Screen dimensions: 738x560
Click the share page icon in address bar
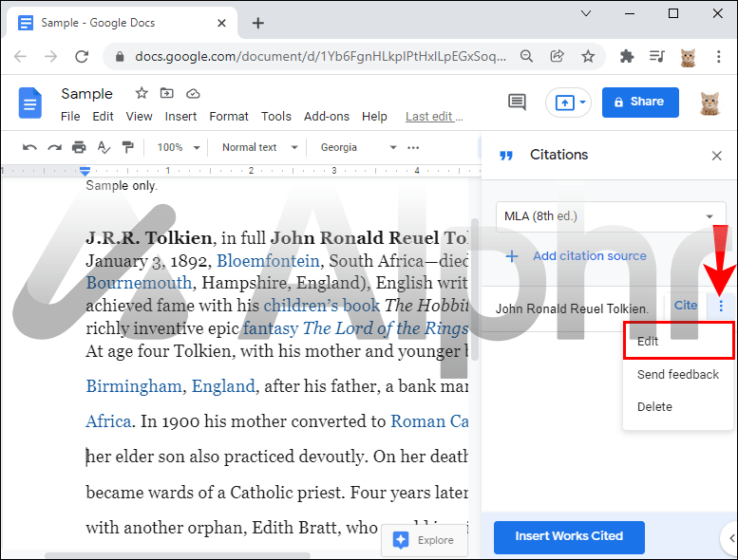click(x=558, y=56)
